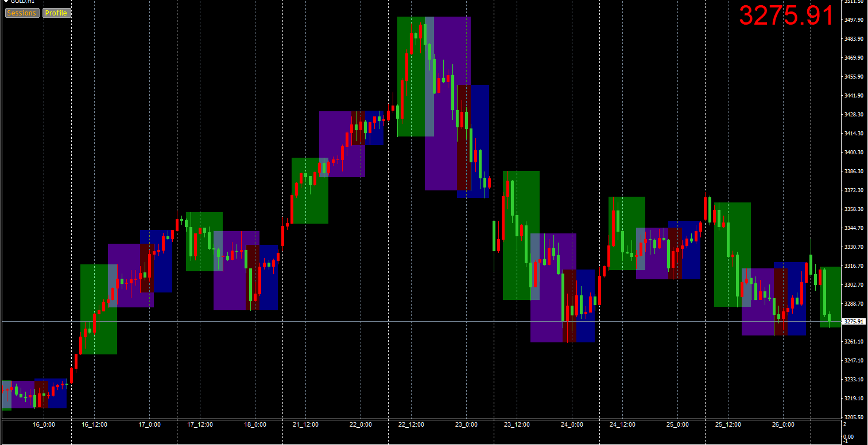Viewport: 868px width, 445px height.
Task: Click the 17_12:00 time axis label
Action: [x=200, y=425]
